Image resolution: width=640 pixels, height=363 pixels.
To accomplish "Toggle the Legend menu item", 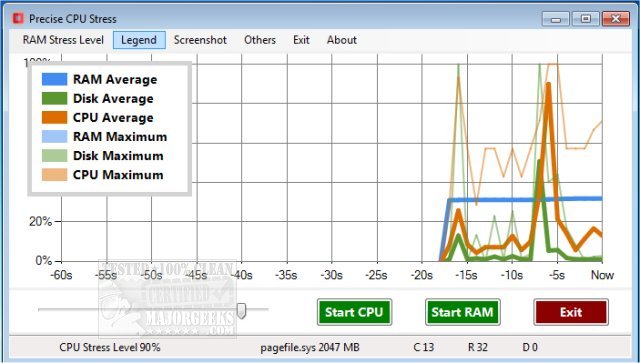I will (x=139, y=40).
